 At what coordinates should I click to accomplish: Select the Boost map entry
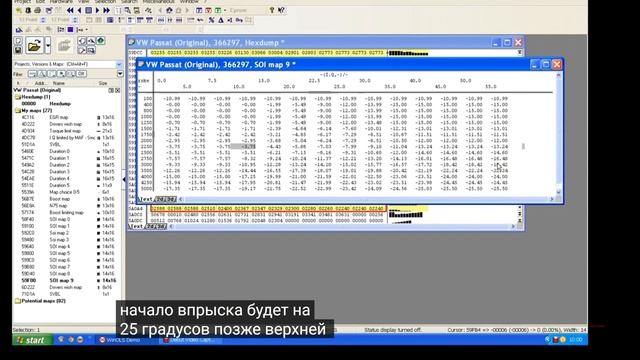coord(61,199)
